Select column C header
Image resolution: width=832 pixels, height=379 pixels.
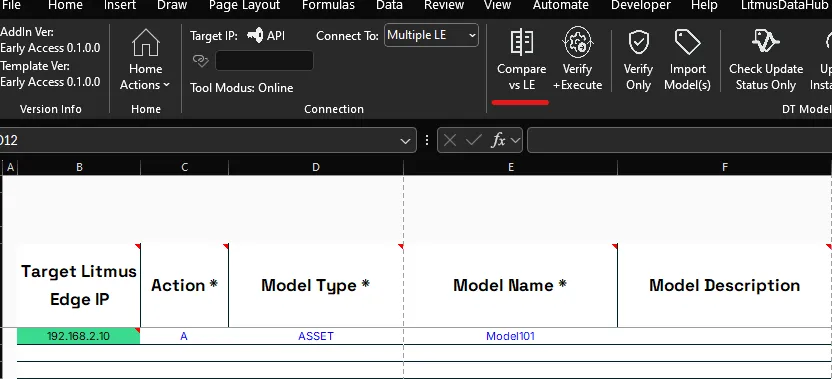185,167
